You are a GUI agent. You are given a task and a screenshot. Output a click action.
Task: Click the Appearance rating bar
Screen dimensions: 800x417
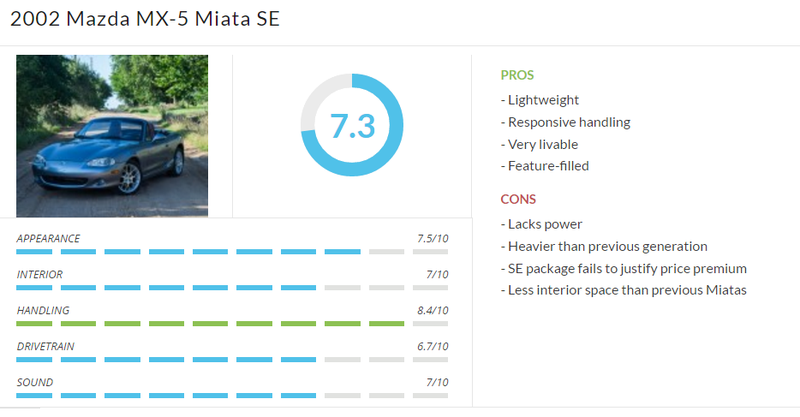(x=232, y=252)
